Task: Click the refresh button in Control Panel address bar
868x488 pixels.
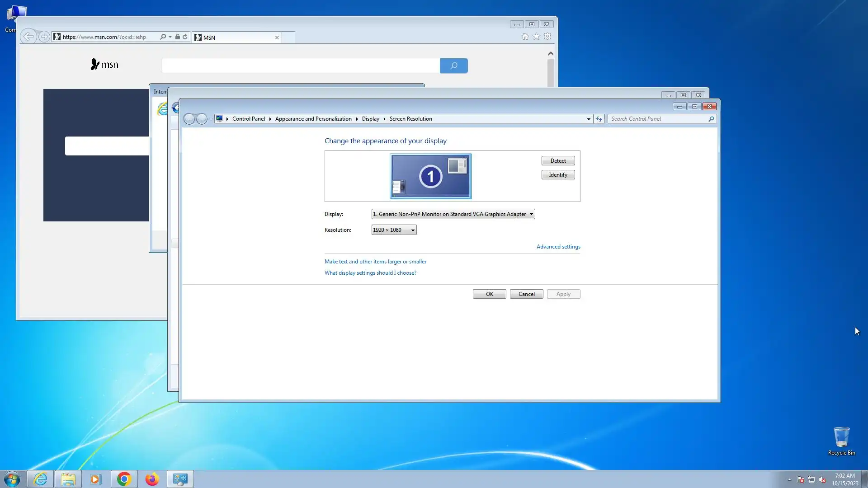Action: [599, 119]
